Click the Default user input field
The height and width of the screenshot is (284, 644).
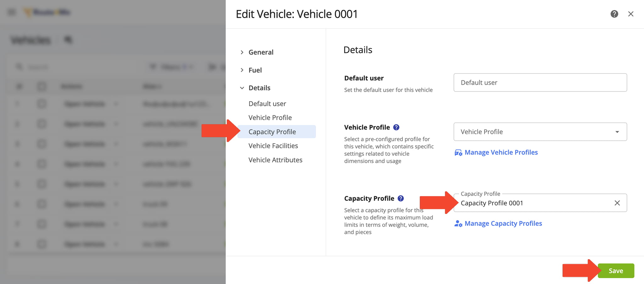click(x=540, y=83)
